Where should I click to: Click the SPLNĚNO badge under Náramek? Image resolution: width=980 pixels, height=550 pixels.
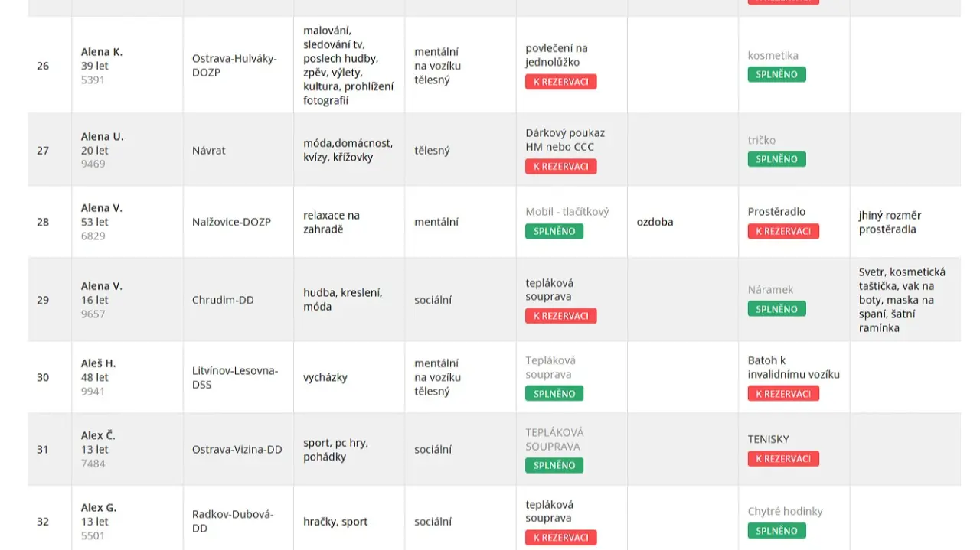(776, 310)
